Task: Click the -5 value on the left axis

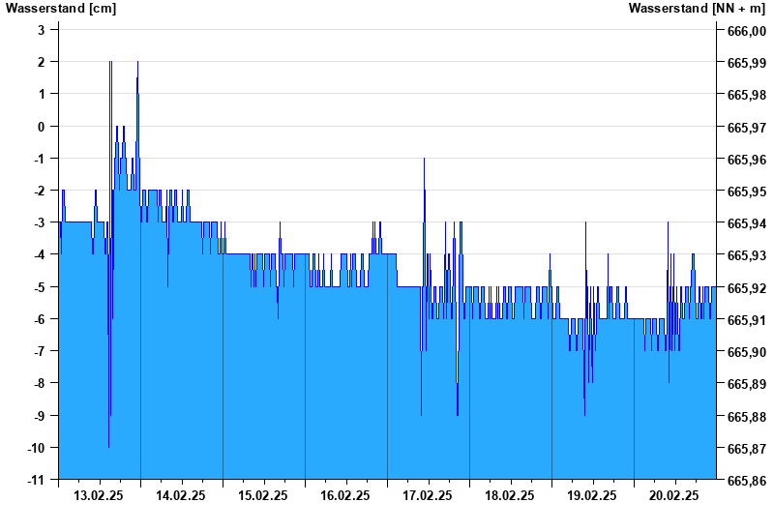Action: 39,287
